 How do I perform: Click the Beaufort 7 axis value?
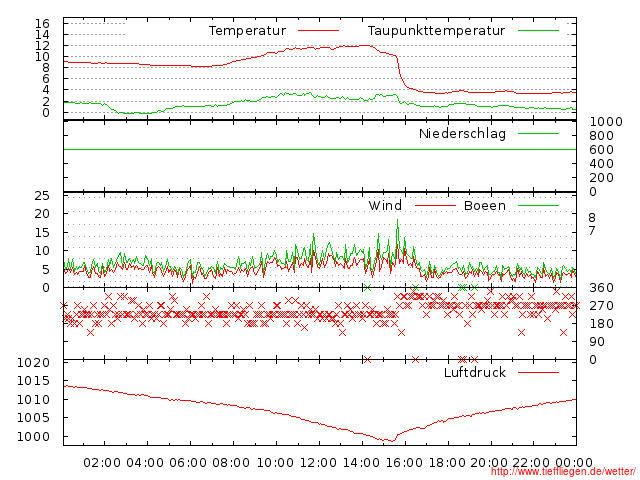(x=592, y=231)
